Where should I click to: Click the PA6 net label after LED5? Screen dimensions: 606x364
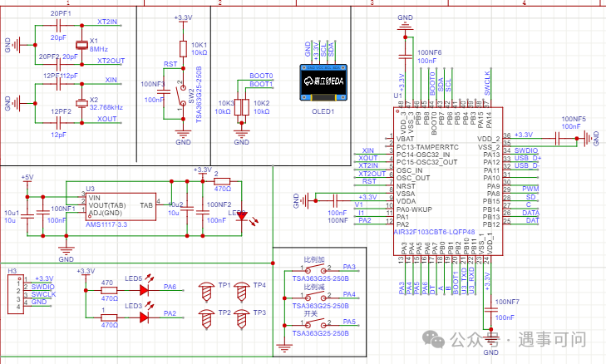tap(170, 287)
